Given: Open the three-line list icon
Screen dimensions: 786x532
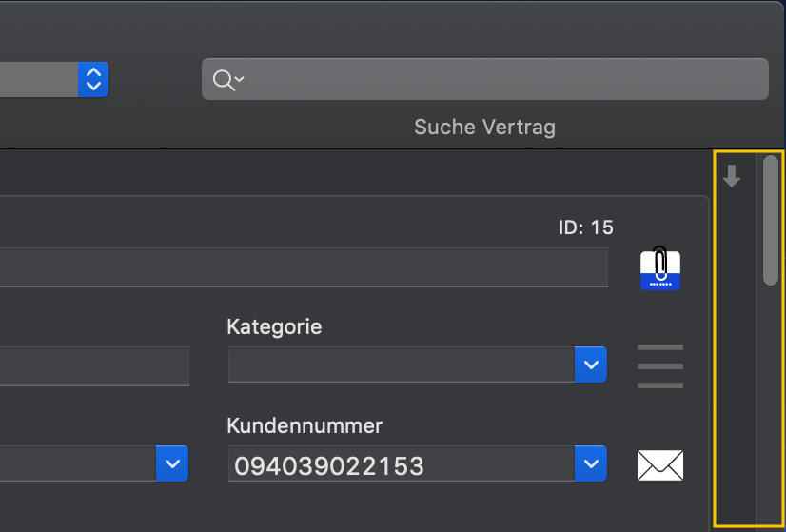Looking at the screenshot, I should pyautogui.click(x=659, y=366).
